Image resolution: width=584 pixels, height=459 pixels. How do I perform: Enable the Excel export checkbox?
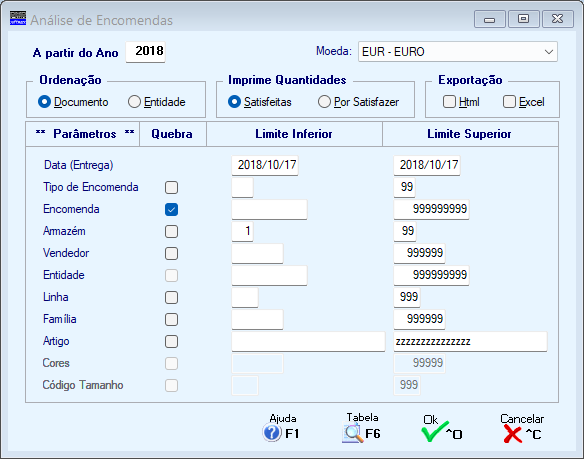pyautogui.click(x=509, y=102)
